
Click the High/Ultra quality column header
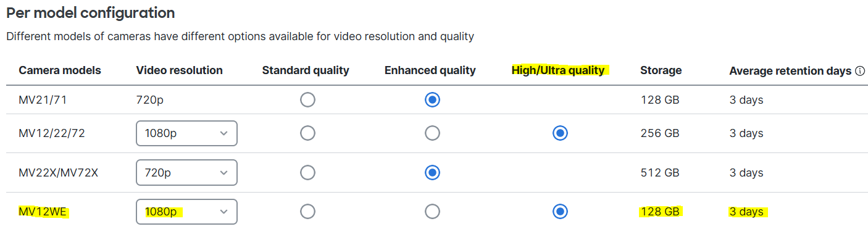point(558,70)
